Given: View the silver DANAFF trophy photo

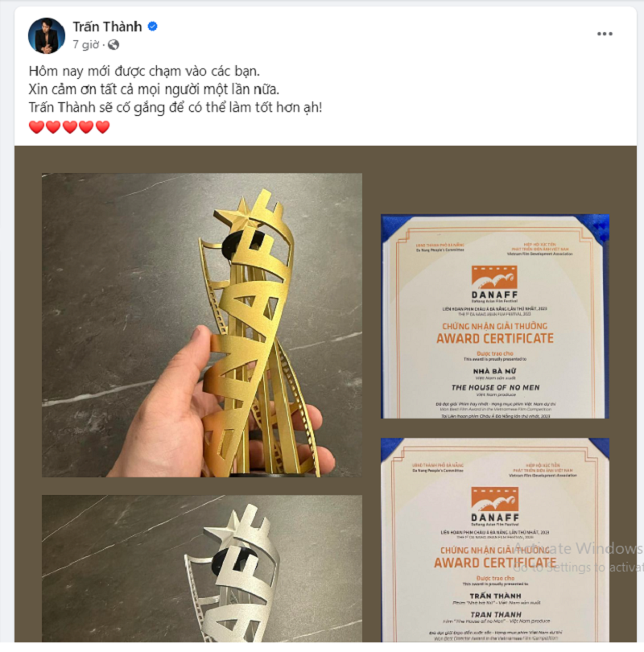Looking at the screenshot, I should [x=202, y=568].
